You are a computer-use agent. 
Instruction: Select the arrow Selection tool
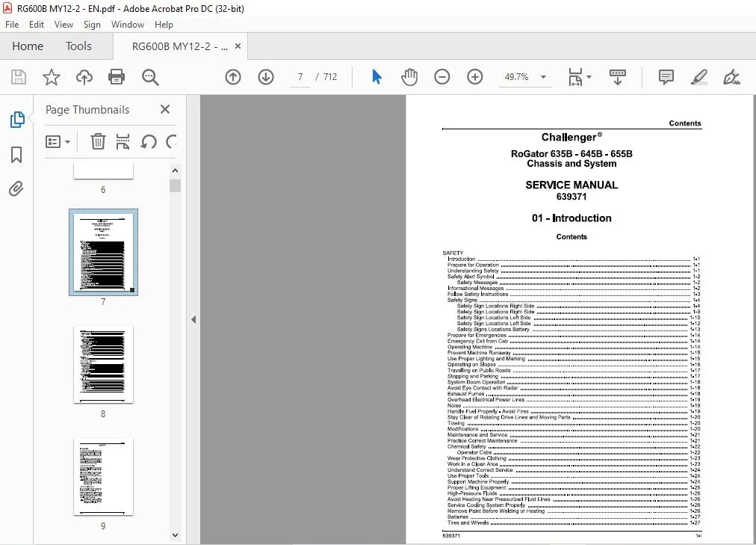click(x=377, y=77)
